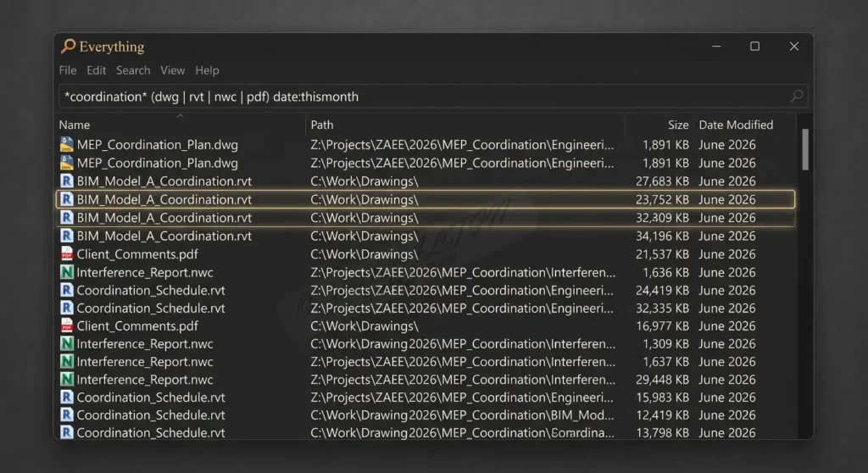Screen dimensions: 868x473
Task: Click Revit icon of the 24,419 KB file
Action: pyautogui.click(x=66, y=290)
